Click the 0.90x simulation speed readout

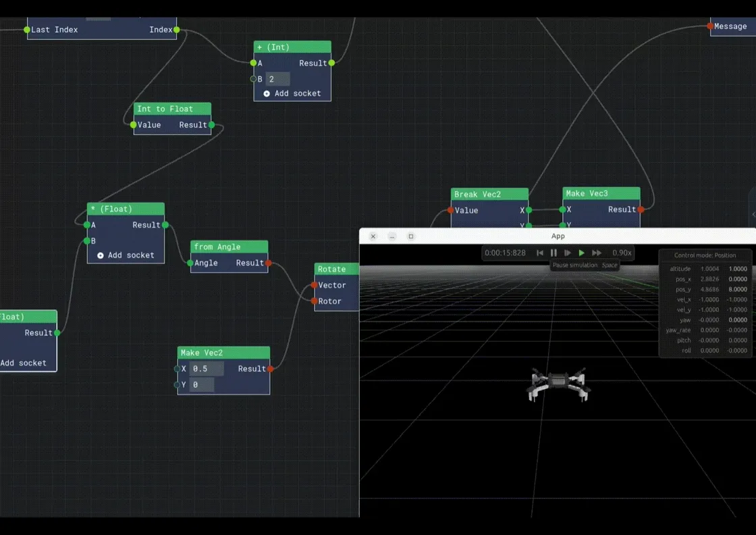(622, 253)
